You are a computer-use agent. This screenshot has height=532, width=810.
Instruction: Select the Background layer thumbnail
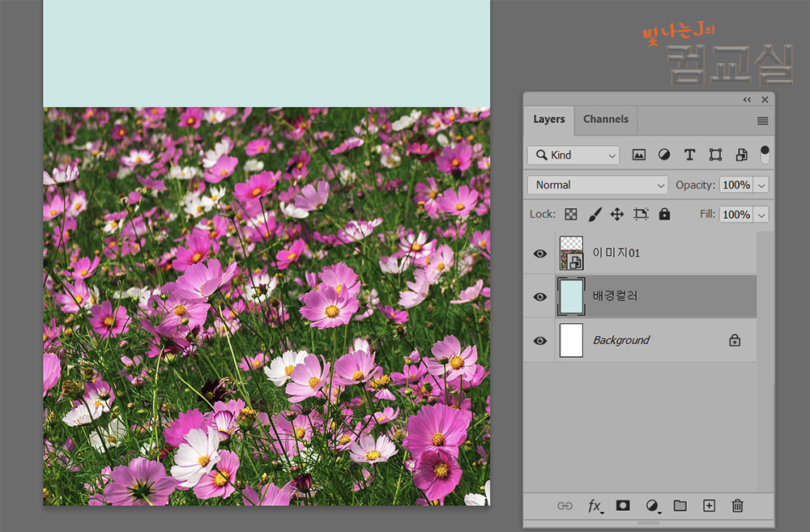pos(571,340)
